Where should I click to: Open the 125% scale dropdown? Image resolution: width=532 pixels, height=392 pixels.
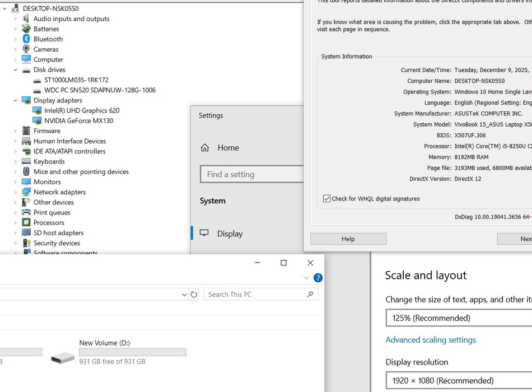coord(458,318)
